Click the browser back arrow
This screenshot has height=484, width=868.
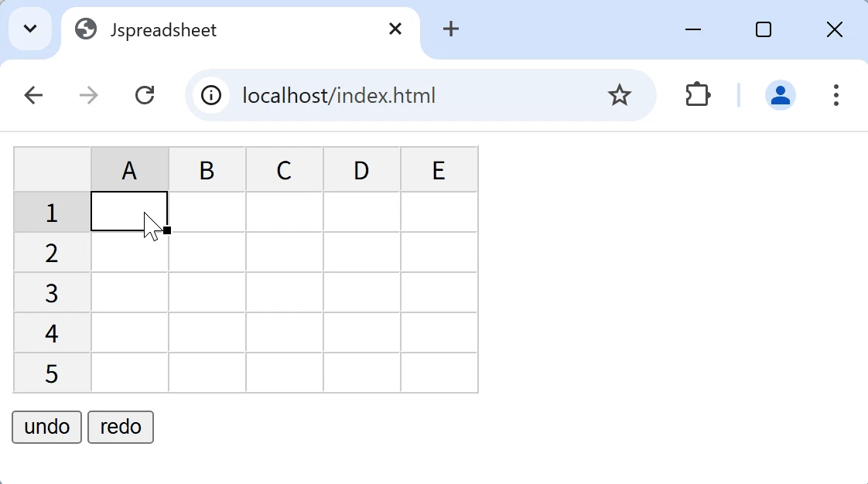pyautogui.click(x=33, y=95)
